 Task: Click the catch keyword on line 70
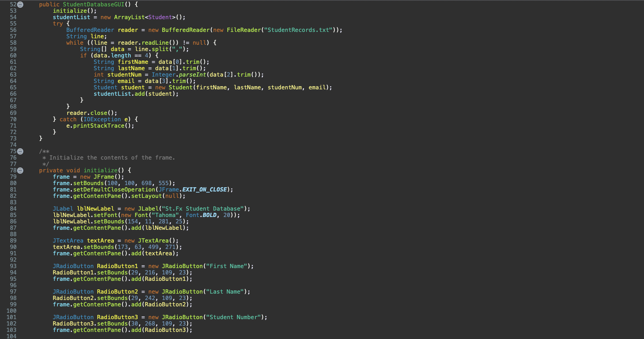click(x=68, y=119)
